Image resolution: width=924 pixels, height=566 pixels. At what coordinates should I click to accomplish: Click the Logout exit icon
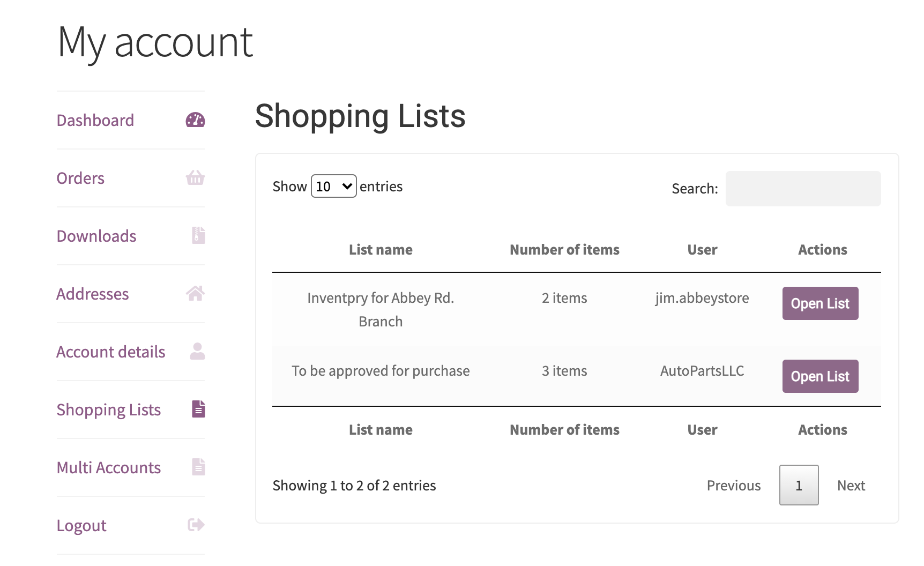coord(195,525)
